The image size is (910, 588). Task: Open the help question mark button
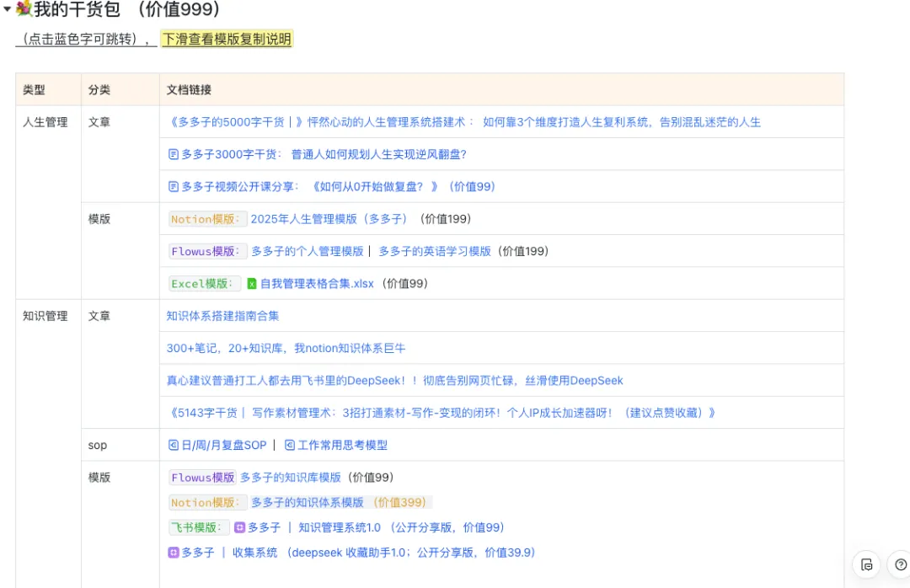tap(901, 564)
